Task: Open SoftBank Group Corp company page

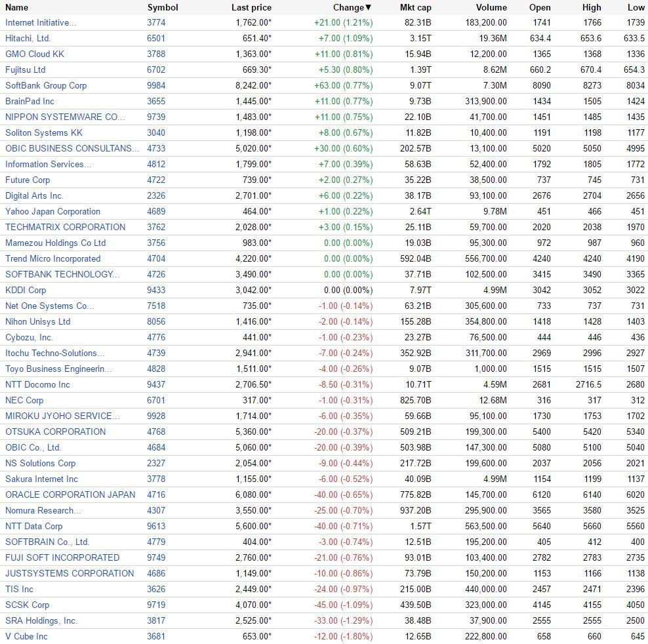Action: [46, 85]
